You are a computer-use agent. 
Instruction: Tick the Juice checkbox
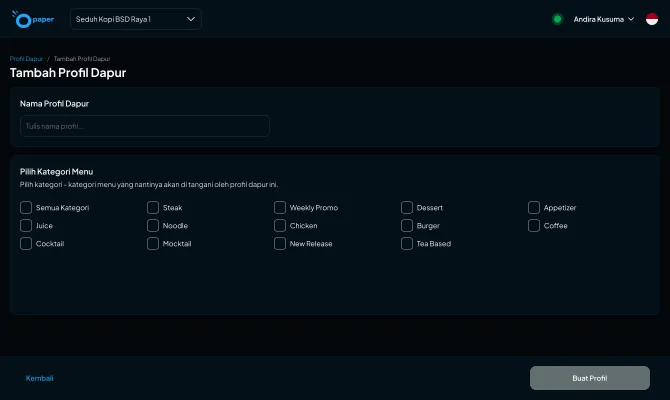pos(26,226)
